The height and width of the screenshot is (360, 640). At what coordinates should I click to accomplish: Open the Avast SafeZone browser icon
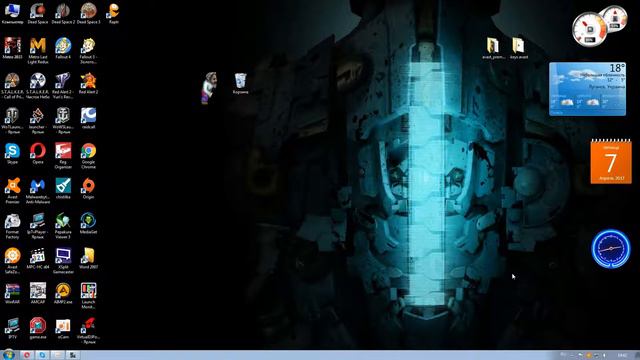(12, 261)
